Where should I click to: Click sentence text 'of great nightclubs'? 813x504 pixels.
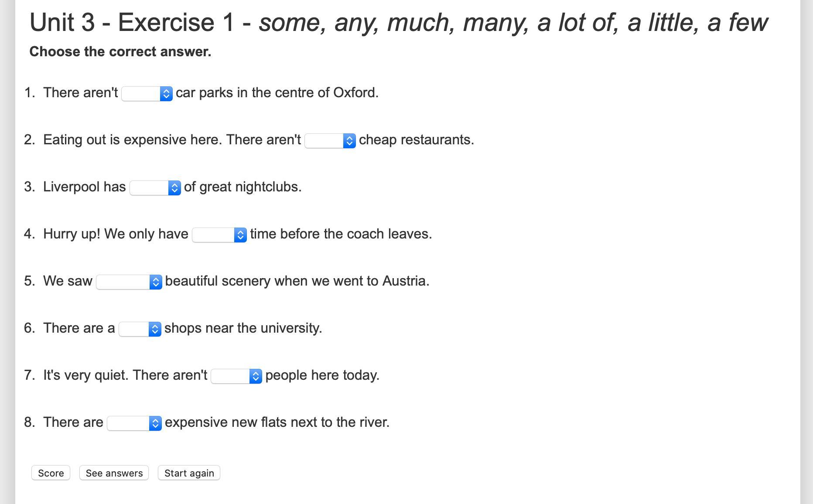coord(243,187)
